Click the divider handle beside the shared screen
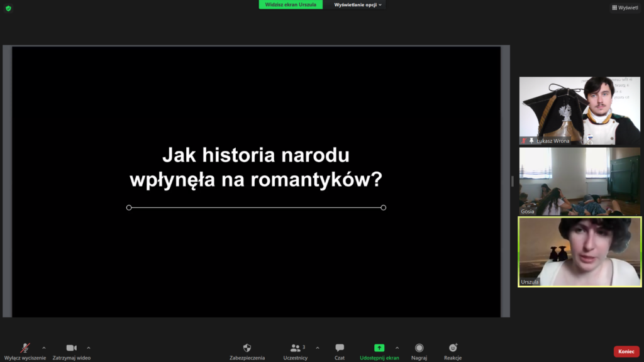The height and width of the screenshot is (362, 644). tap(512, 181)
